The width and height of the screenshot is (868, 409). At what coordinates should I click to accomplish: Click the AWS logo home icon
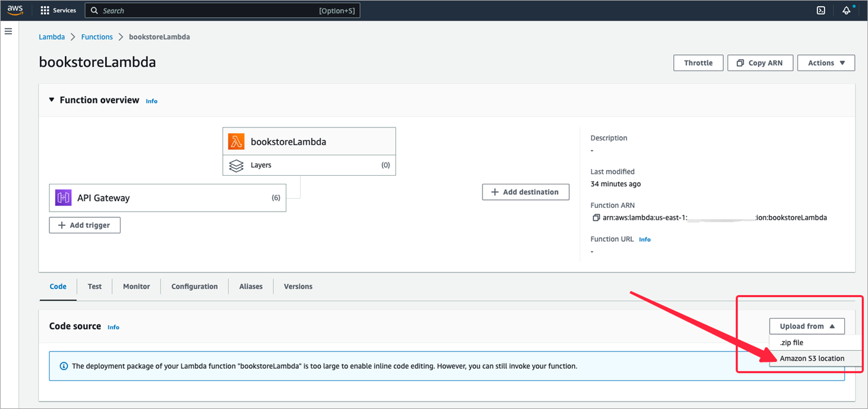15,10
